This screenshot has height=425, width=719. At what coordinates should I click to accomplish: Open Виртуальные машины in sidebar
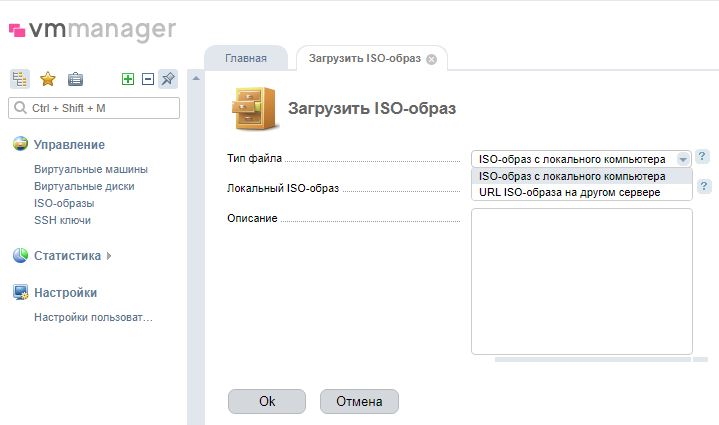[91, 169]
